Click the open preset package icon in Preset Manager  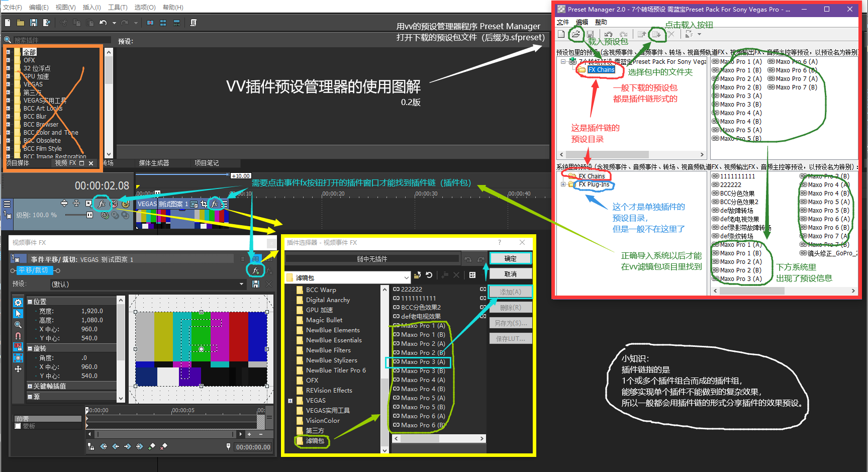pyautogui.click(x=576, y=34)
